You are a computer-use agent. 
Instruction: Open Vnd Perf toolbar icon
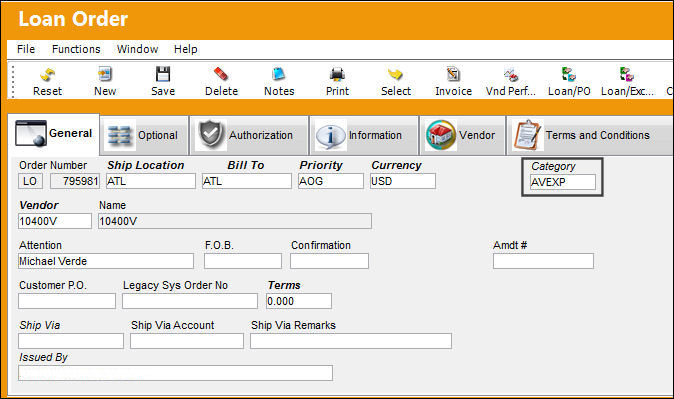point(511,75)
